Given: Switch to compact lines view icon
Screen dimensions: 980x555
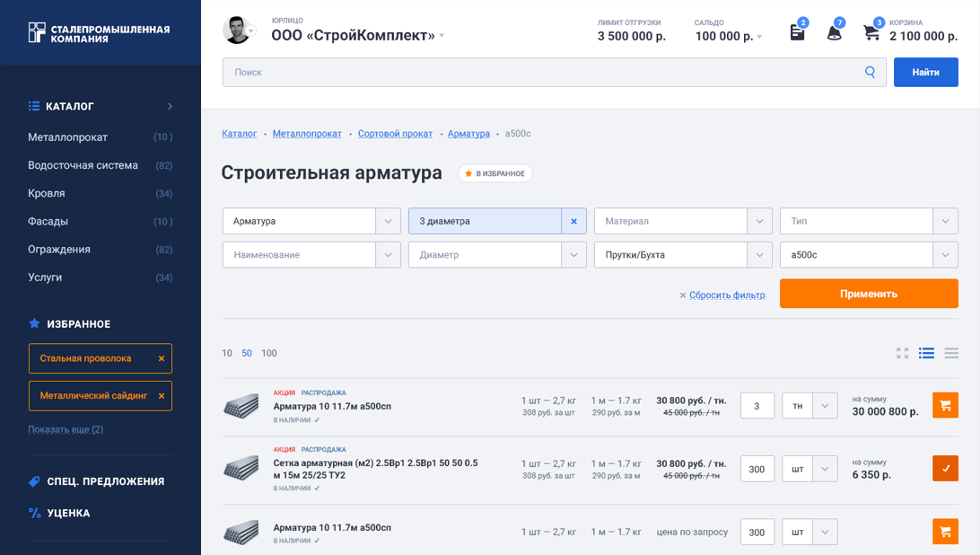Looking at the screenshot, I should click(951, 353).
